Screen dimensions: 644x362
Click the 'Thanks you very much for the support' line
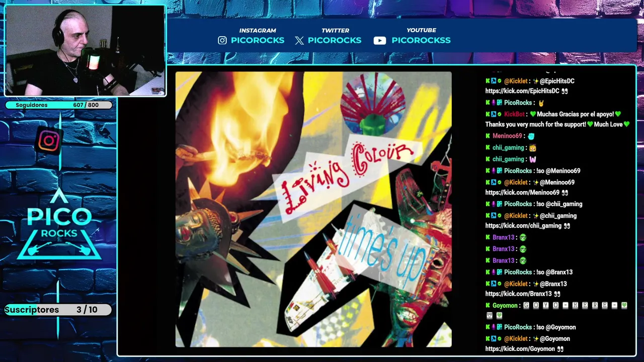535,124
